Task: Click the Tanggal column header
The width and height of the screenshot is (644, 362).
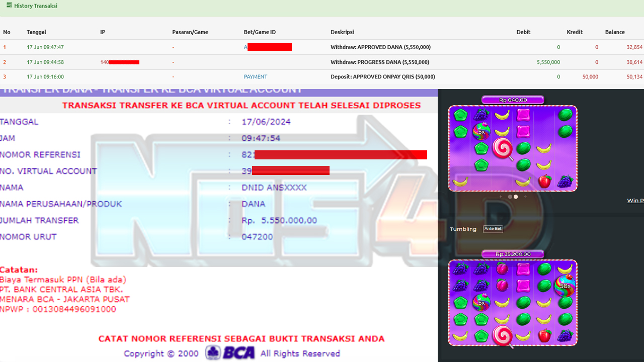Action: pos(36,32)
